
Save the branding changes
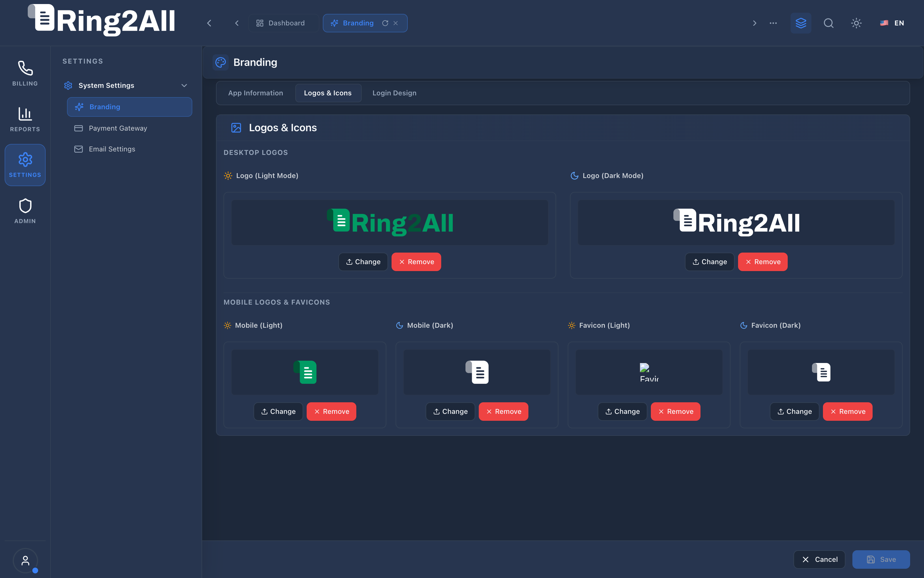pos(881,560)
